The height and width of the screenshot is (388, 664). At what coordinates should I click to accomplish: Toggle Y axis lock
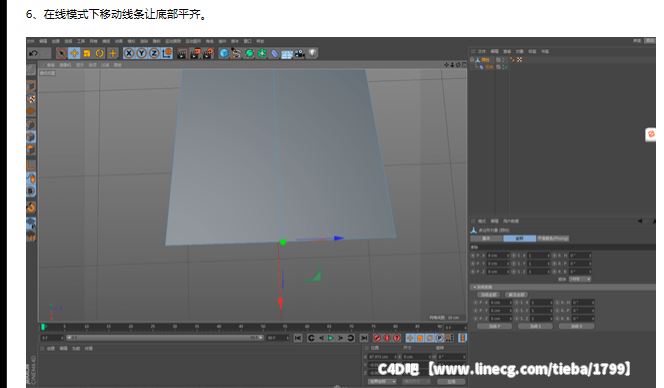tap(142, 53)
